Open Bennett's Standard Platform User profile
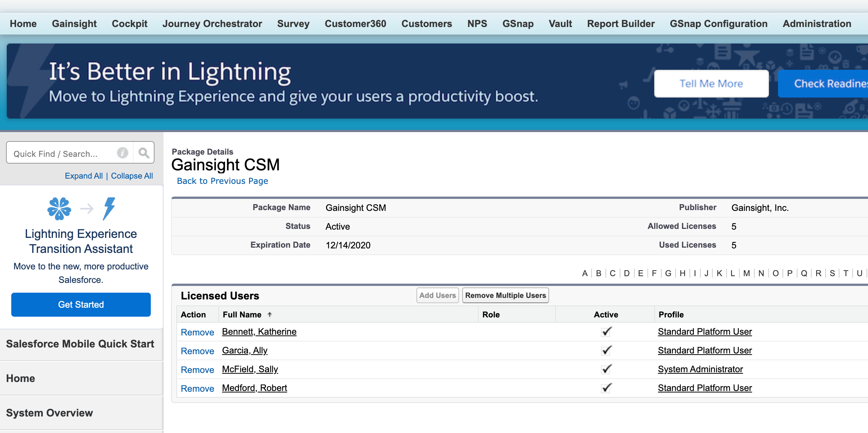The image size is (868, 433). coord(705,332)
